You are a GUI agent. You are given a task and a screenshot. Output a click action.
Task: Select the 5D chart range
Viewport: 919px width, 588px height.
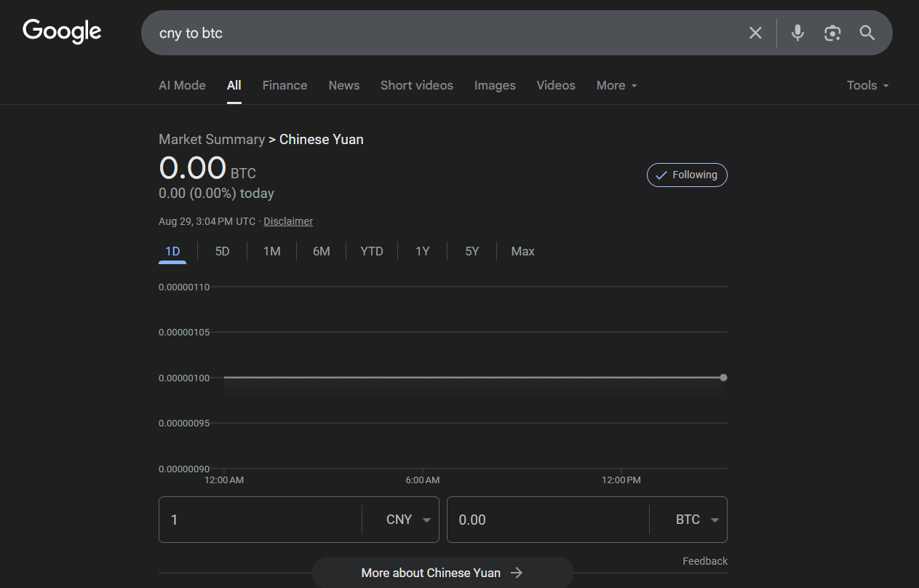point(222,251)
